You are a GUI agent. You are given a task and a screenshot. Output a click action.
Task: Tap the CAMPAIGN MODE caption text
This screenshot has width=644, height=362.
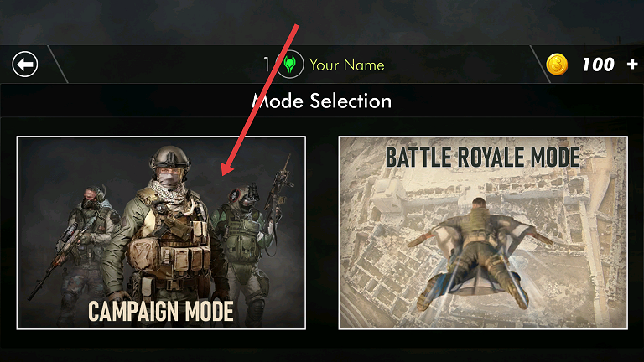pyautogui.click(x=161, y=312)
